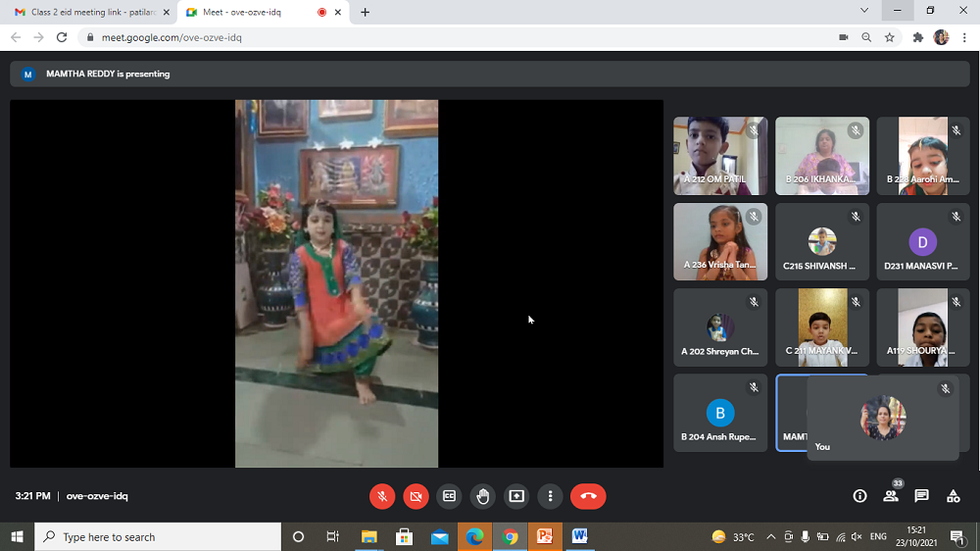Open the Activities panel icon
The image size is (980, 551).
click(x=953, y=496)
